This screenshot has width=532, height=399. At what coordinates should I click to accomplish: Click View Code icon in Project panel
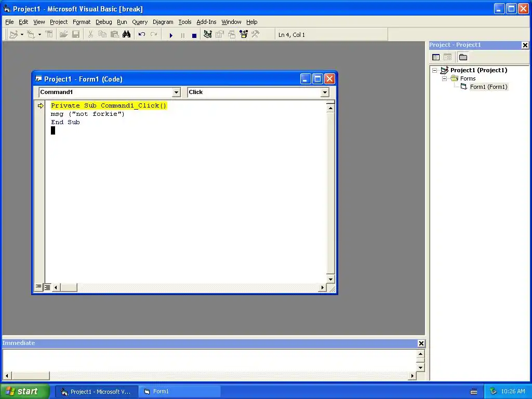436,57
